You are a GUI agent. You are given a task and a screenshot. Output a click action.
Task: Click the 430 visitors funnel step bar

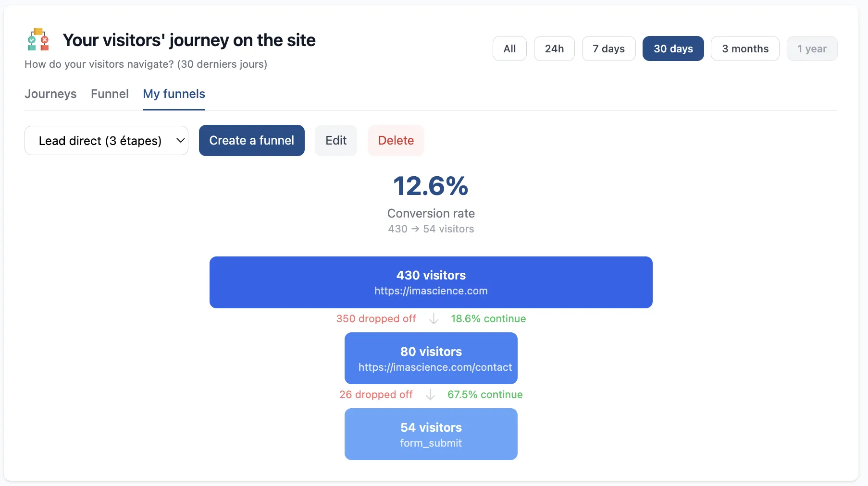431,282
